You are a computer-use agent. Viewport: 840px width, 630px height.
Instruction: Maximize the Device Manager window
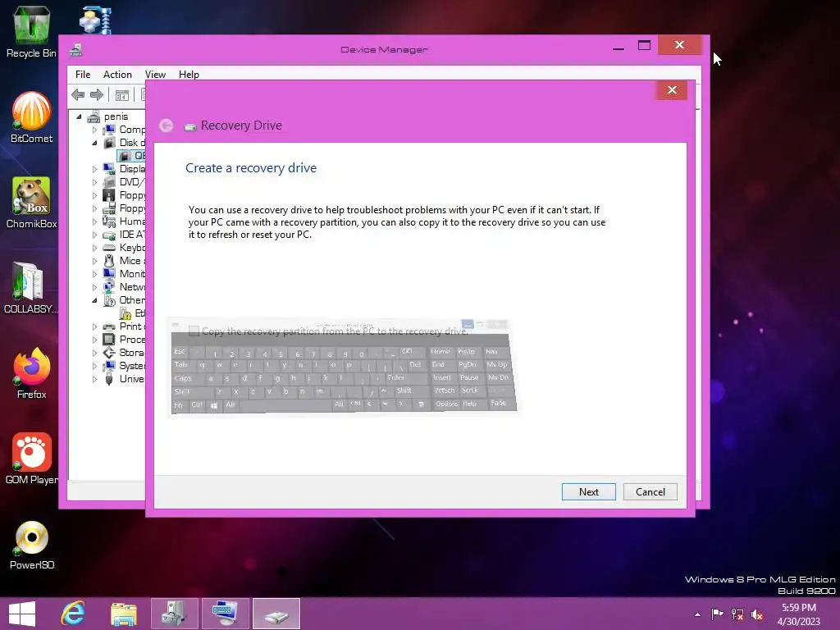[x=644, y=46]
